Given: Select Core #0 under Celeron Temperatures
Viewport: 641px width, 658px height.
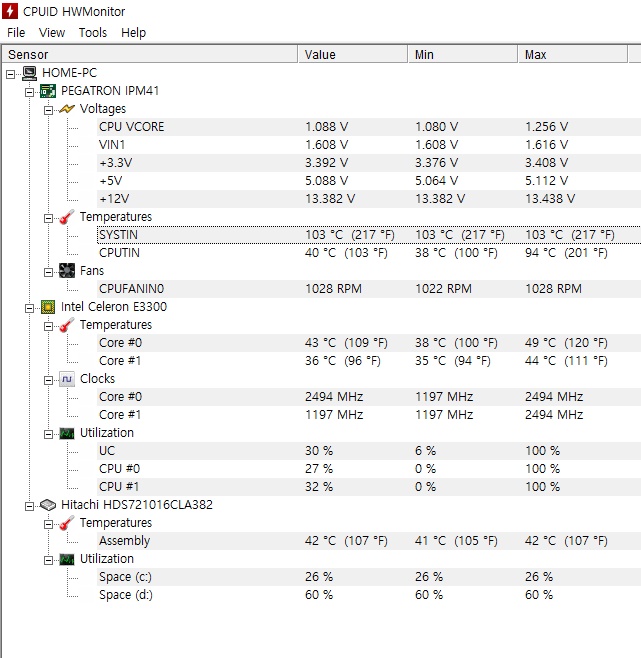Looking at the screenshot, I should click(369, 343).
